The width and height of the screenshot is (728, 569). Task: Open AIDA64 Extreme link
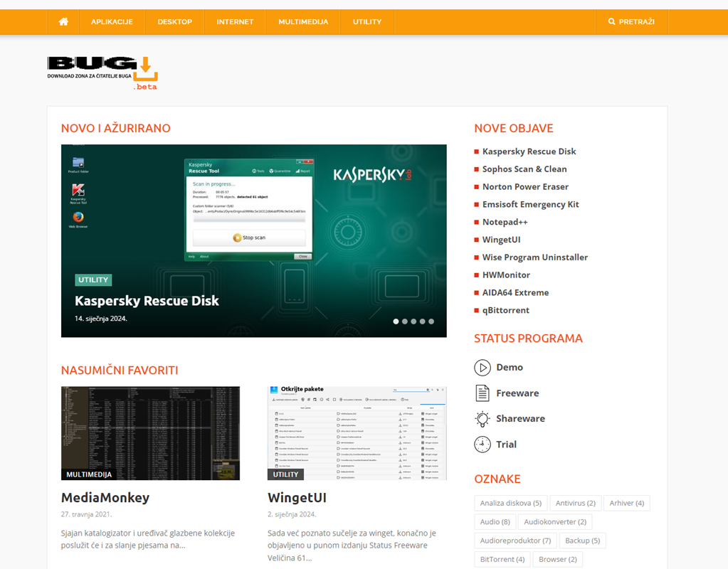[515, 292]
